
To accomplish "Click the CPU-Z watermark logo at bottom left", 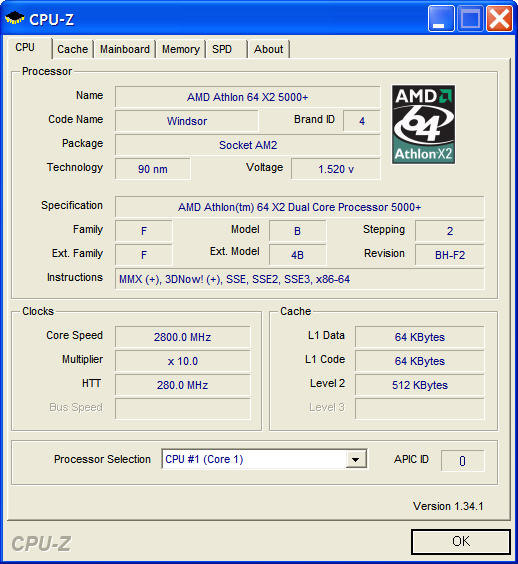I will pyautogui.click(x=41, y=543).
